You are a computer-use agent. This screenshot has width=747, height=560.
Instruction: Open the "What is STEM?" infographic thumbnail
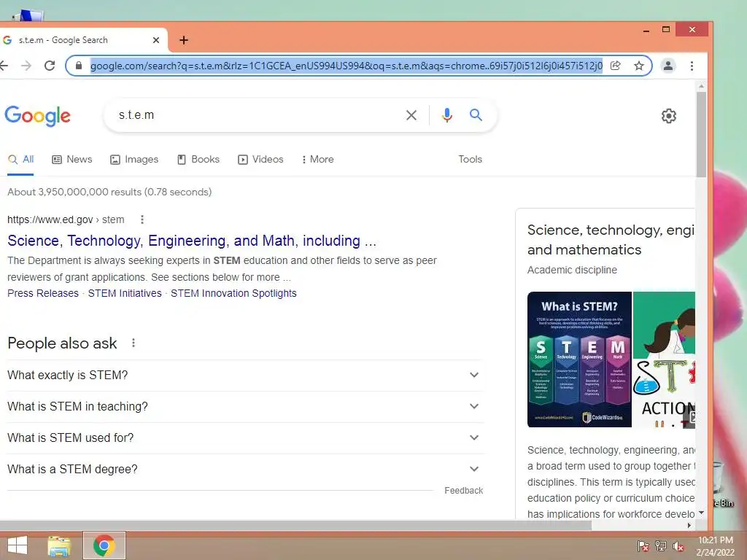579,359
